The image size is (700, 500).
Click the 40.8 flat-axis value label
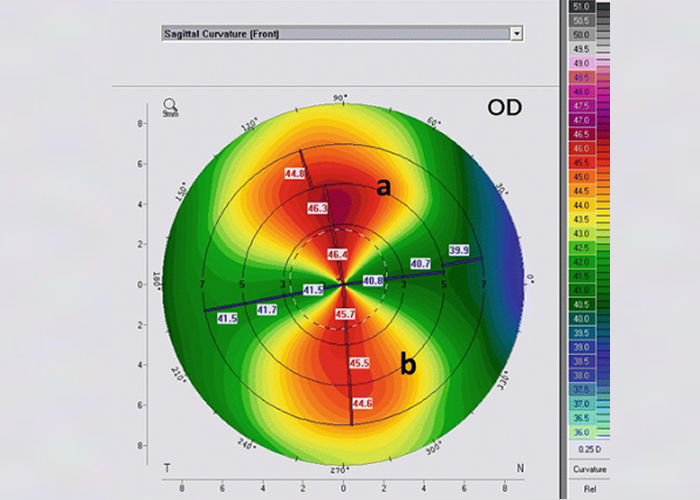point(373,281)
